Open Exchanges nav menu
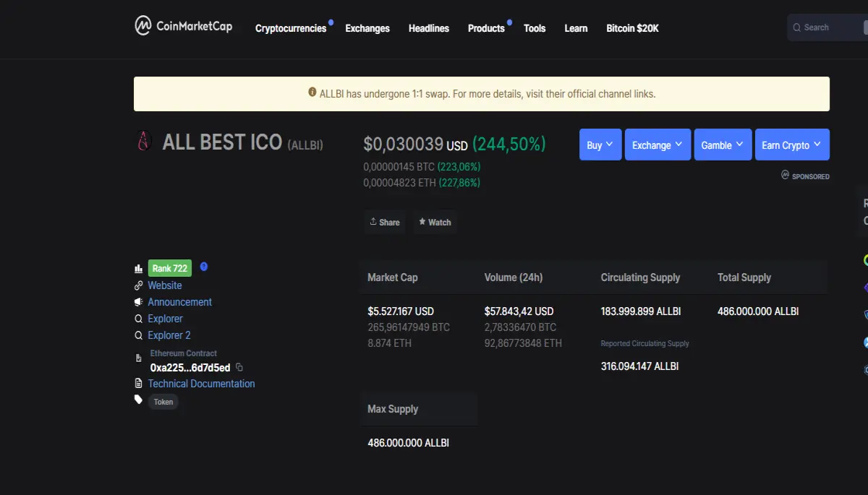This screenshot has height=495, width=868. click(x=367, y=28)
